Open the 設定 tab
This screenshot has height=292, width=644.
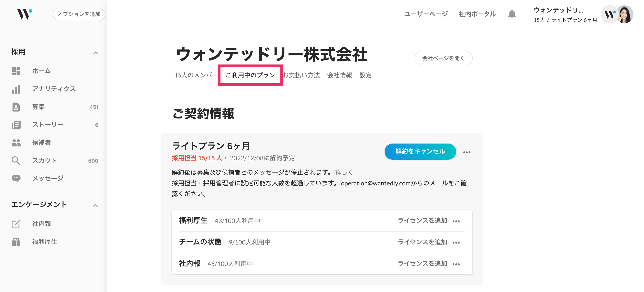coord(366,75)
